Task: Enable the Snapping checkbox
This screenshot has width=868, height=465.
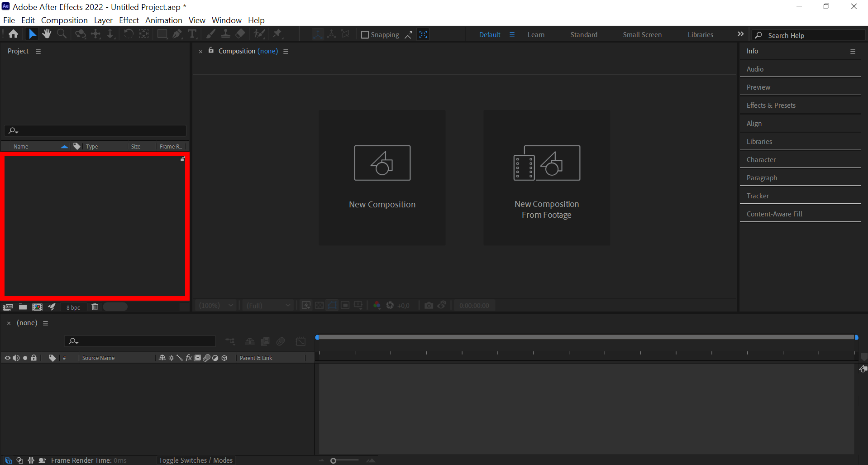Action: [x=365, y=34]
